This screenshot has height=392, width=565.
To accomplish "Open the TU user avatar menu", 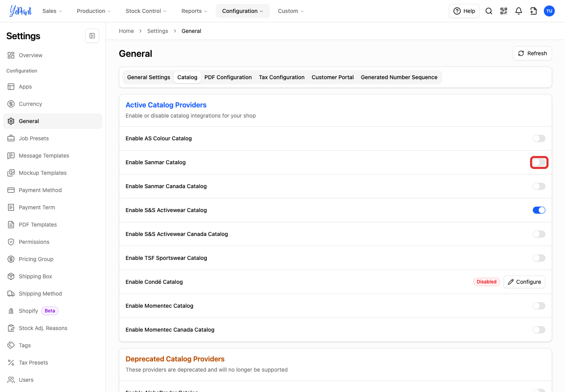I will pos(549,11).
